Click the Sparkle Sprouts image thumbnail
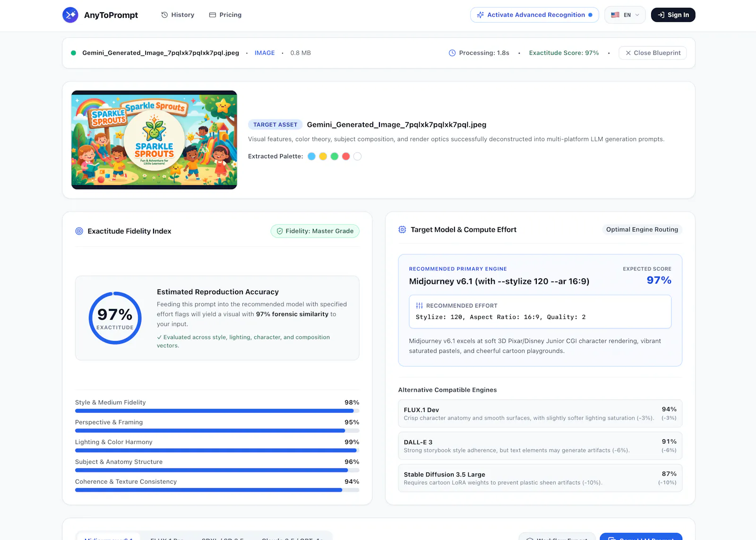Image resolution: width=756 pixels, height=540 pixels. pos(154,140)
